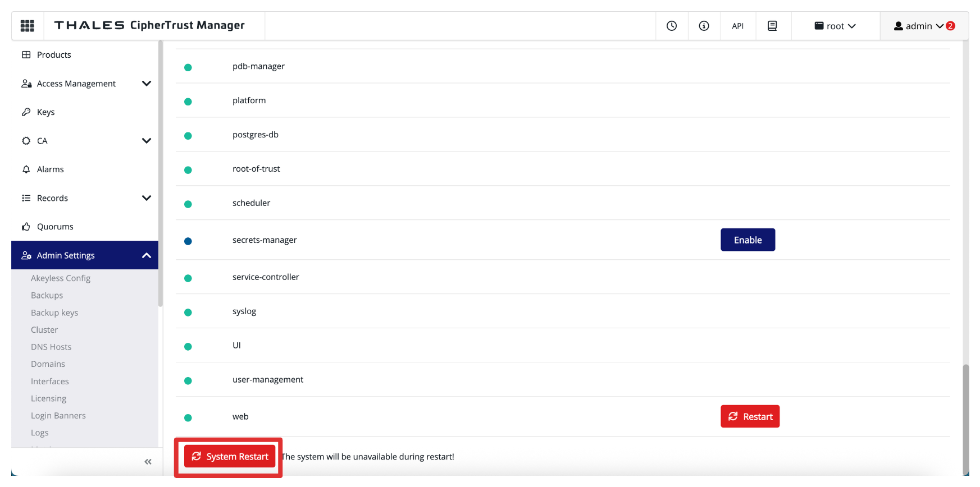Go to Licensing settings page

(x=48, y=398)
